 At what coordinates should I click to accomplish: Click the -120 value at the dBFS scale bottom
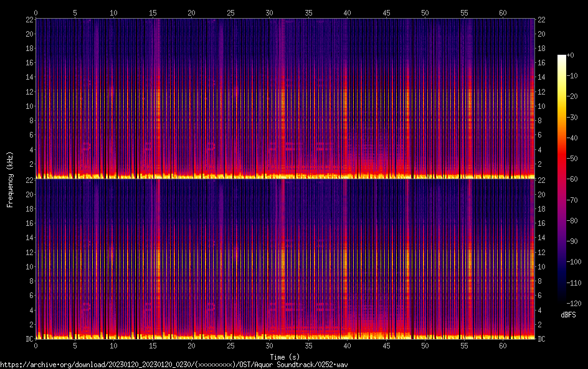click(x=576, y=302)
